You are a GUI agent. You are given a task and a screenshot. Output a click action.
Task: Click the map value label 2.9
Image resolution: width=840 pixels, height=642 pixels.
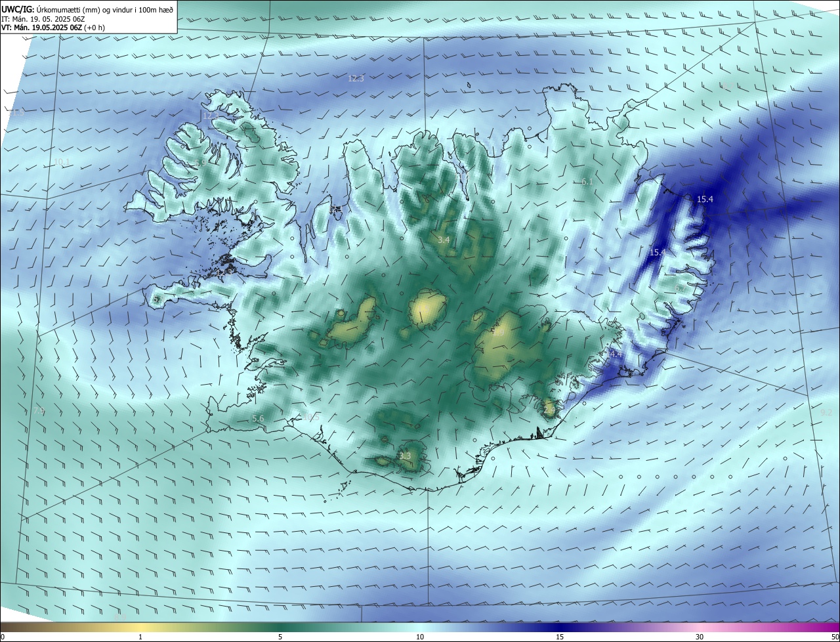click(499, 333)
